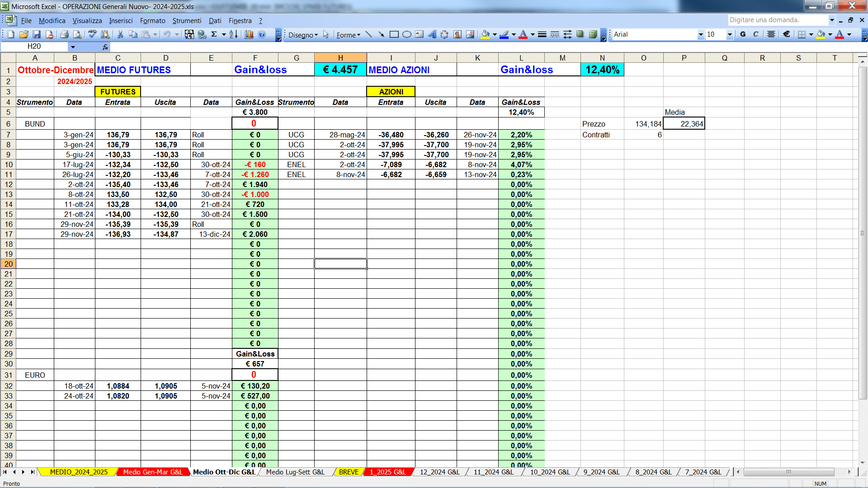The width and height of the screenshot is (868, 488).
Task: Expand the Undo history dropdown arrow
Action: pos(177,34)
